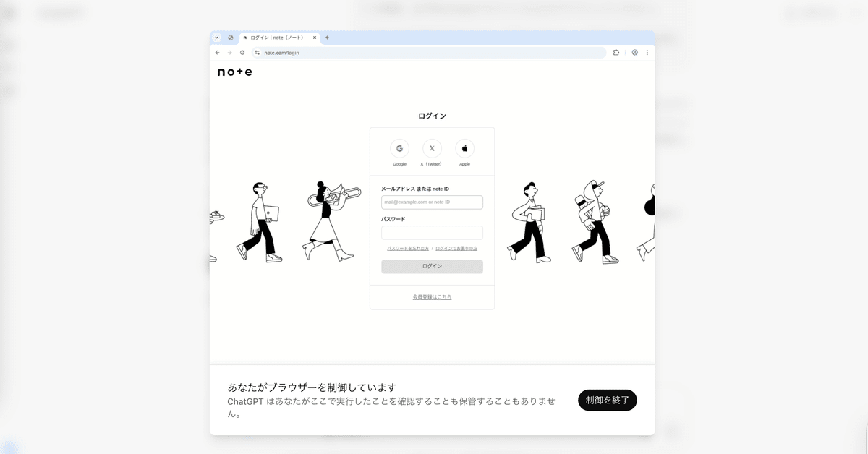Sign in with the Google icon
Viewport: 868px width, 454px height.
click(399, 148)
